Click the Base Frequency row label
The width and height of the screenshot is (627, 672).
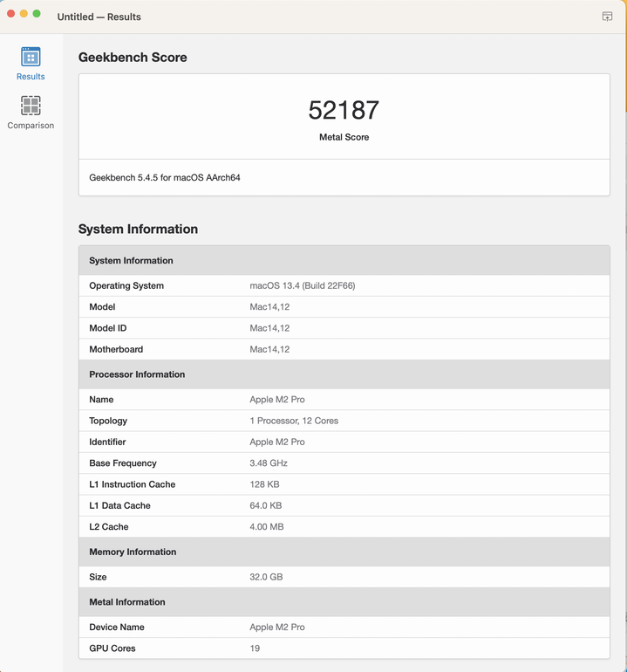pyautogui.click(x=123, y=463)
